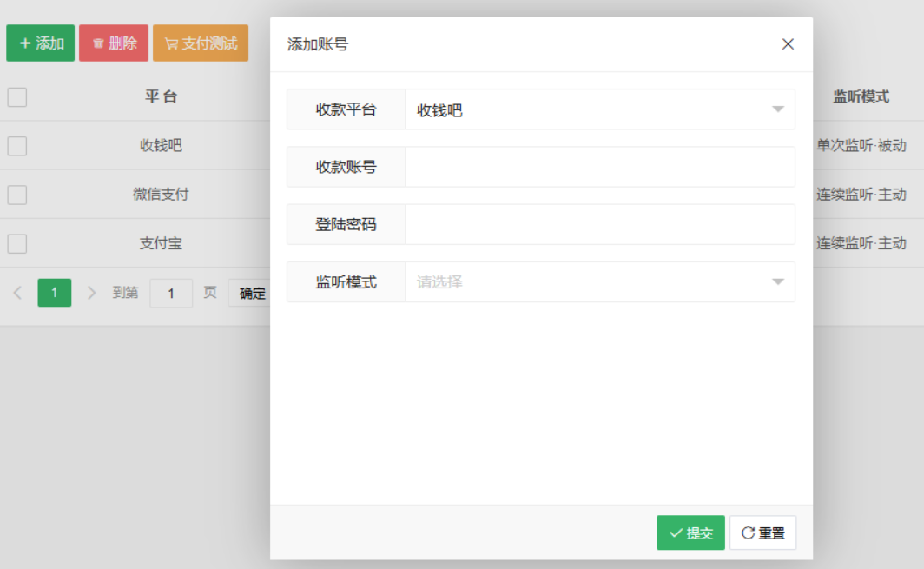The height and width of the screenshot is (569, 924).
Task: Click the dropdown arrow beside 收钱吧
Action: coord(777,110)
